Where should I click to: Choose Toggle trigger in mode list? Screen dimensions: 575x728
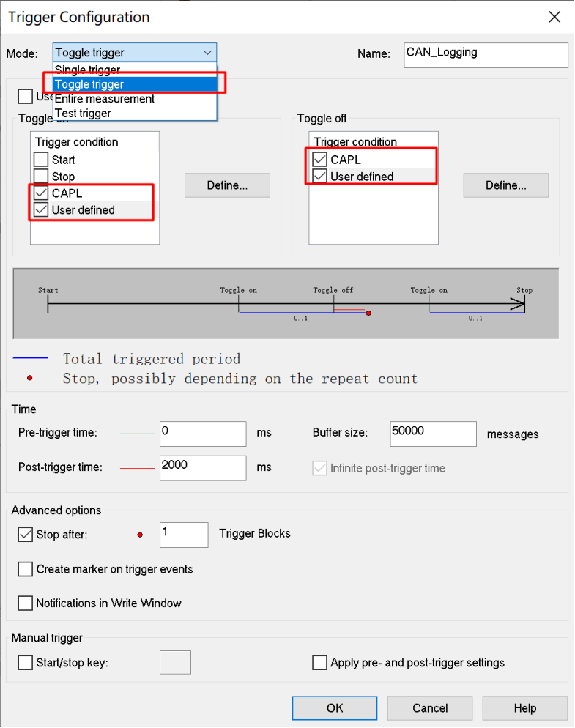135,84
